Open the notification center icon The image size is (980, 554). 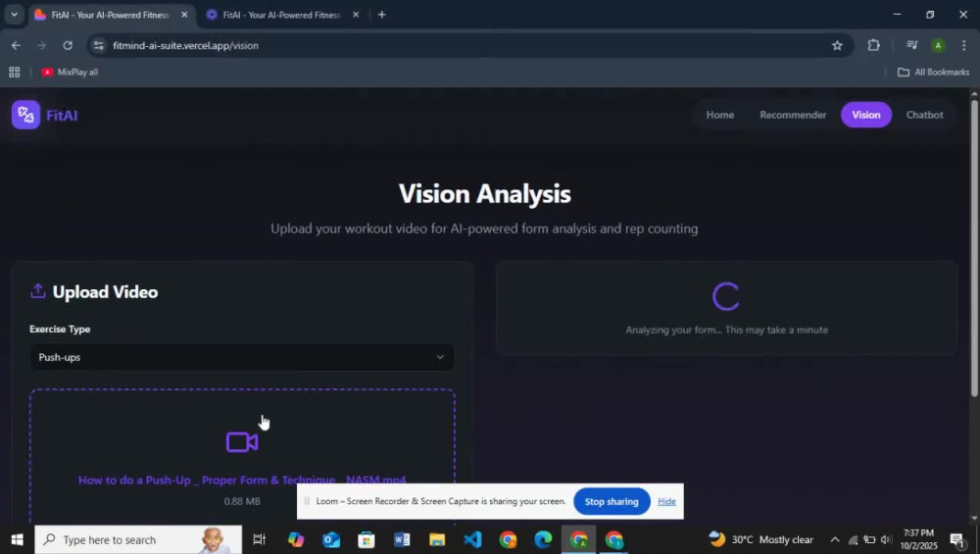(x=956, y=539)
